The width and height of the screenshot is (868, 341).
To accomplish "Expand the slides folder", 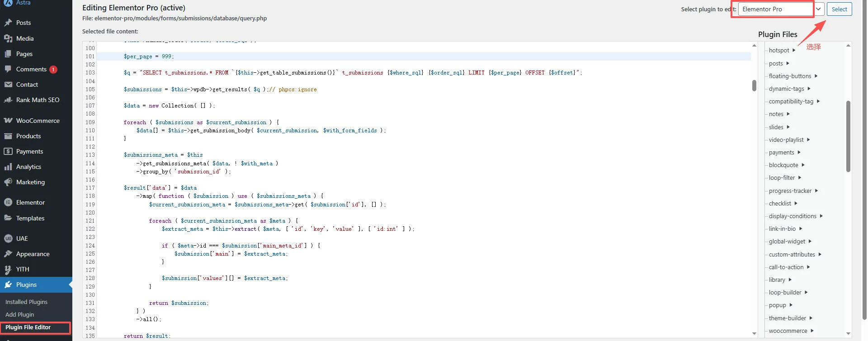I will (x=779, y=127).
